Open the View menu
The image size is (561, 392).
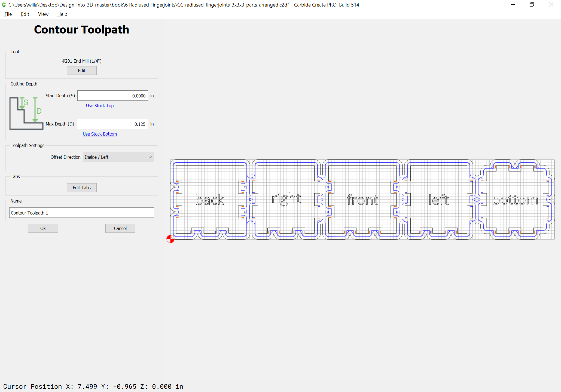click(43, 14)
